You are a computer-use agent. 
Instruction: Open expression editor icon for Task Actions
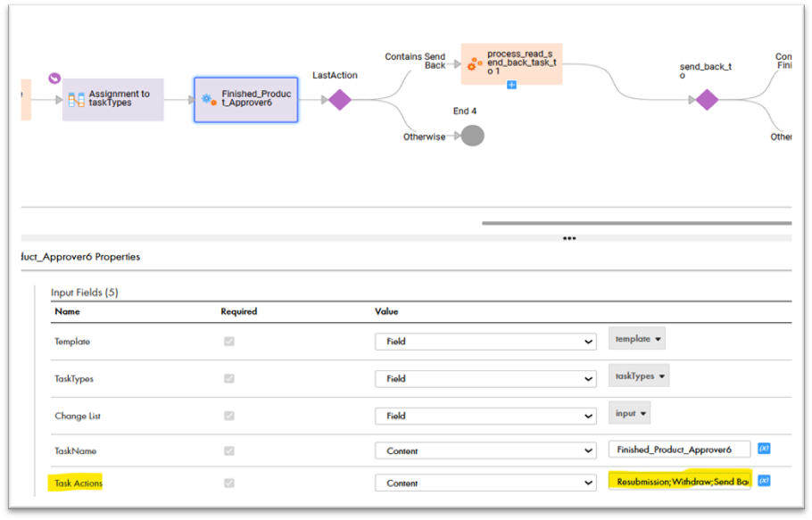pyautogui.click(x=764, y=481)
